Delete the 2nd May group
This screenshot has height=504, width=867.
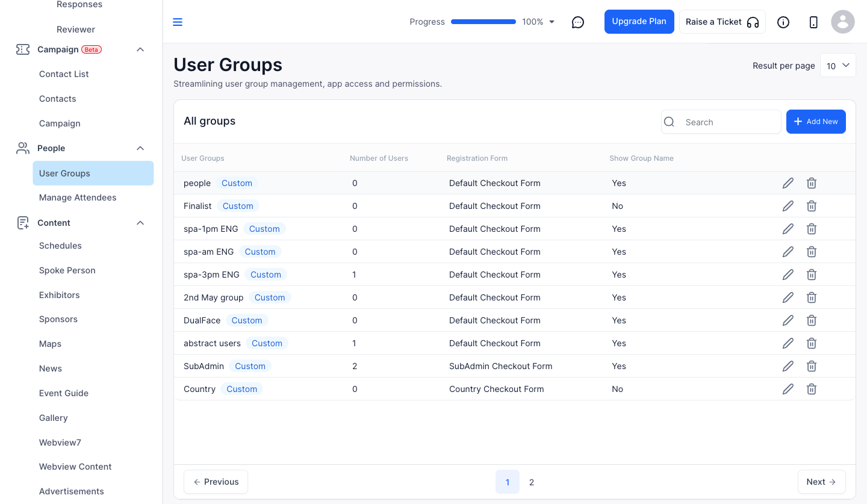click(812, 297)
